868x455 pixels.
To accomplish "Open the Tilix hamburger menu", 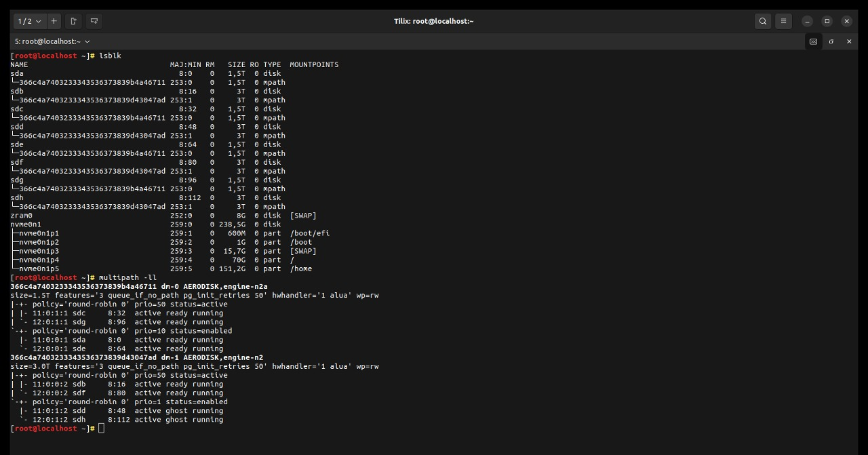I will (783, 21).
